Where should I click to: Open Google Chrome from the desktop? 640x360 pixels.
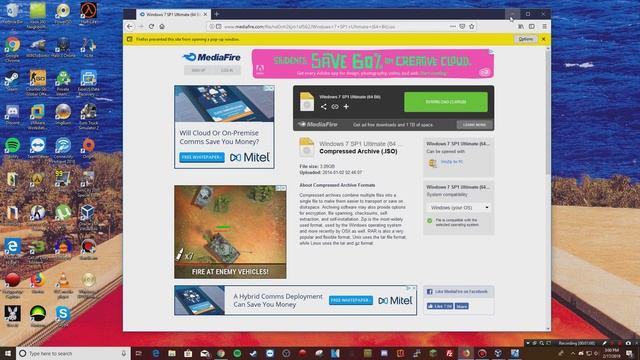12,47
